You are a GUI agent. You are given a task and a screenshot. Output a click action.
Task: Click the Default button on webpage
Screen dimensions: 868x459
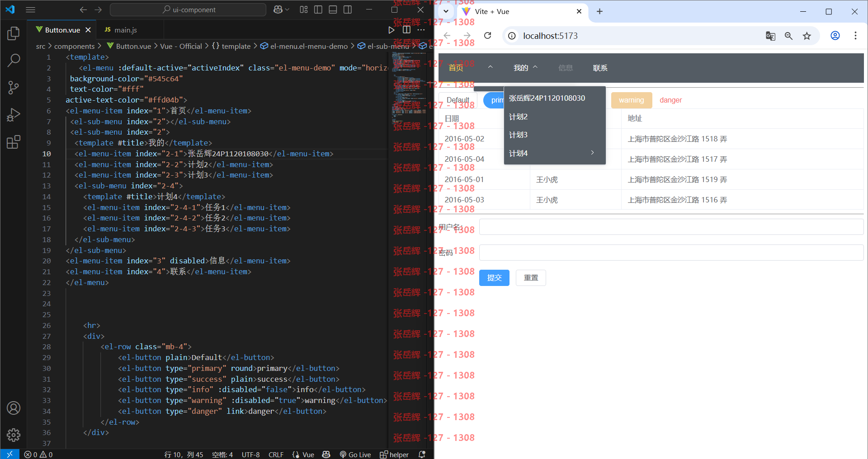pyautogui.click(x=458, y=100)
